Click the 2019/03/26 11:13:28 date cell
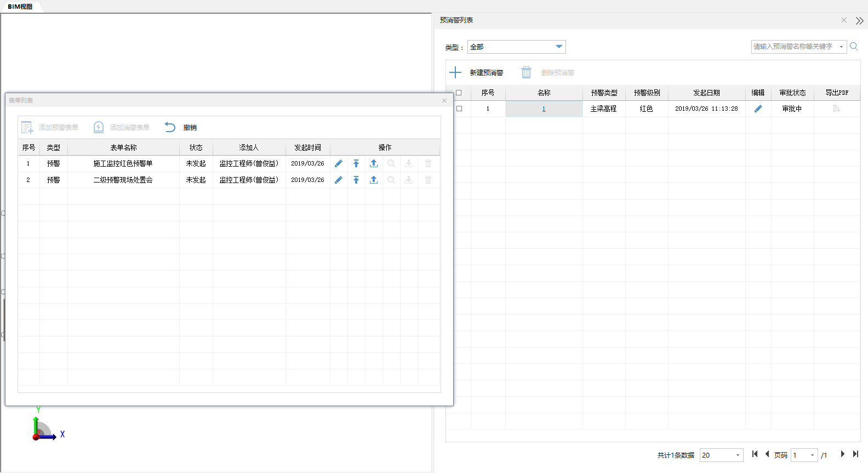The height and width of the screenshot is (473, 868). [x=706, y=109]
